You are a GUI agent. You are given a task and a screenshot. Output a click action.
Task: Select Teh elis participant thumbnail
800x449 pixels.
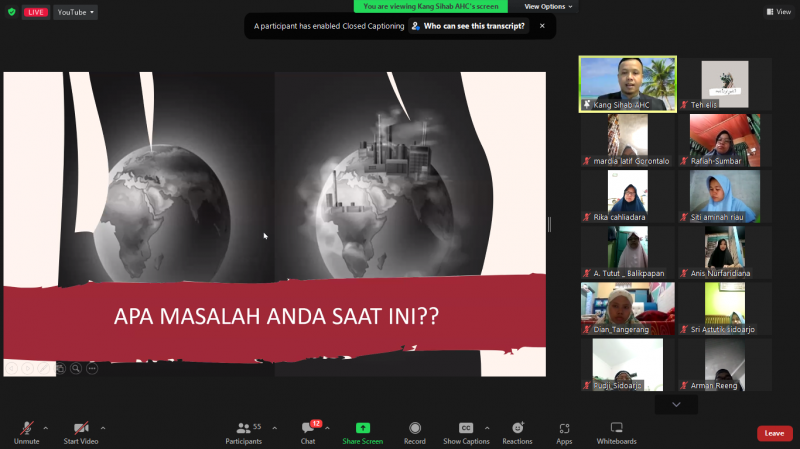pos(725,84)
